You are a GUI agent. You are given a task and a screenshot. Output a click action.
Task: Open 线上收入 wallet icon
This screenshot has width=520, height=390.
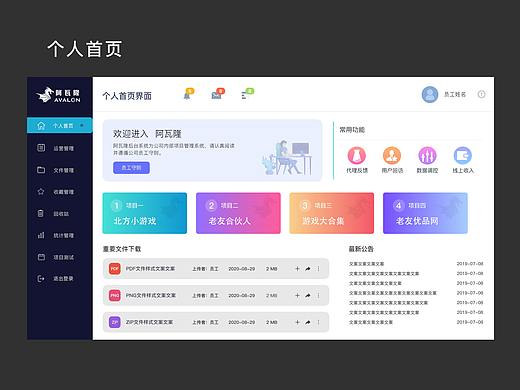click(x=463, y=155)
